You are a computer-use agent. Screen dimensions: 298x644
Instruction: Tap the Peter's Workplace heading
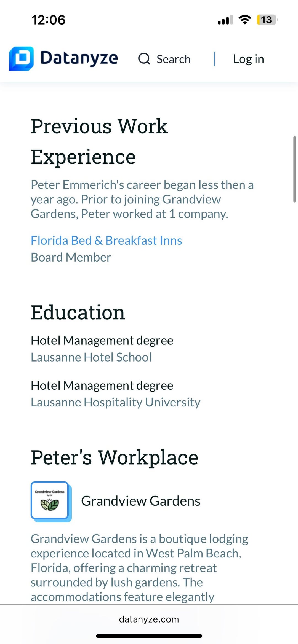pos(114,457)
